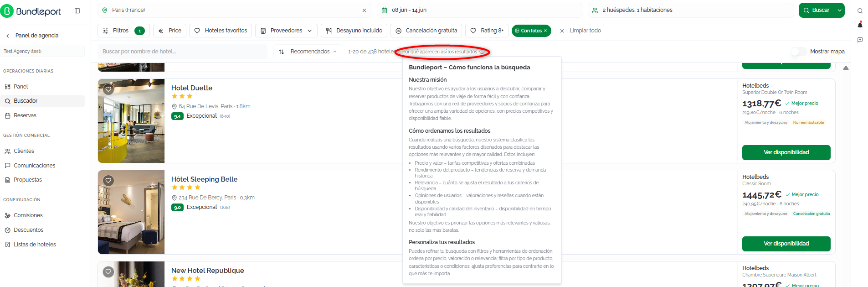This screenshot has width=868, height=287.
Task: Open Listas de hoteles in sidebar
Action: coord(42,245)
